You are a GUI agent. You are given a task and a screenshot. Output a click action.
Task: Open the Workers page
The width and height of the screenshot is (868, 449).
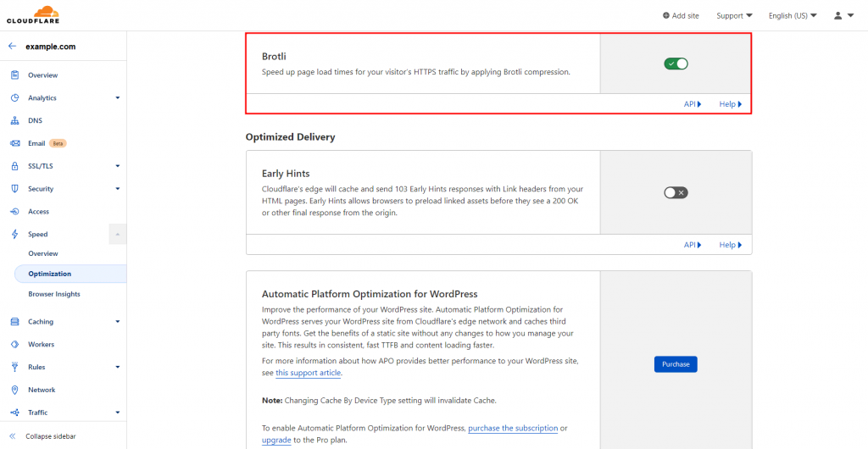pyautogui.click(x=41, y=344)
